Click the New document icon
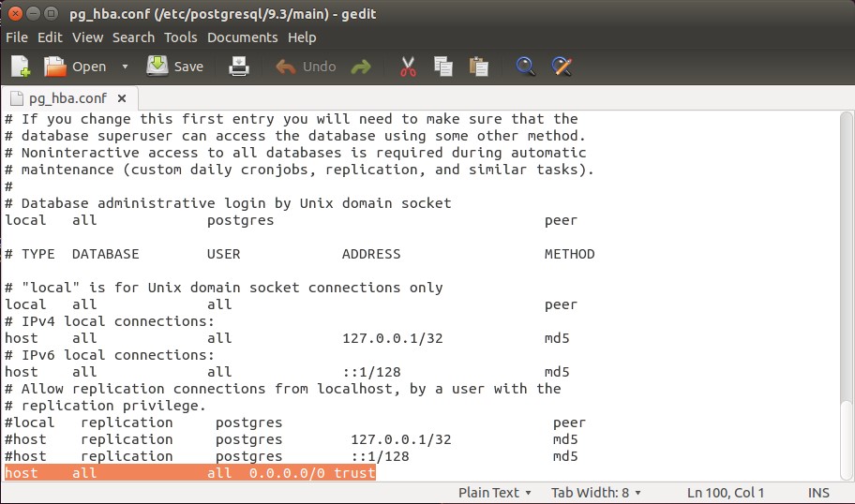Viewport: 855px width, 504px height. pos(21,67)
